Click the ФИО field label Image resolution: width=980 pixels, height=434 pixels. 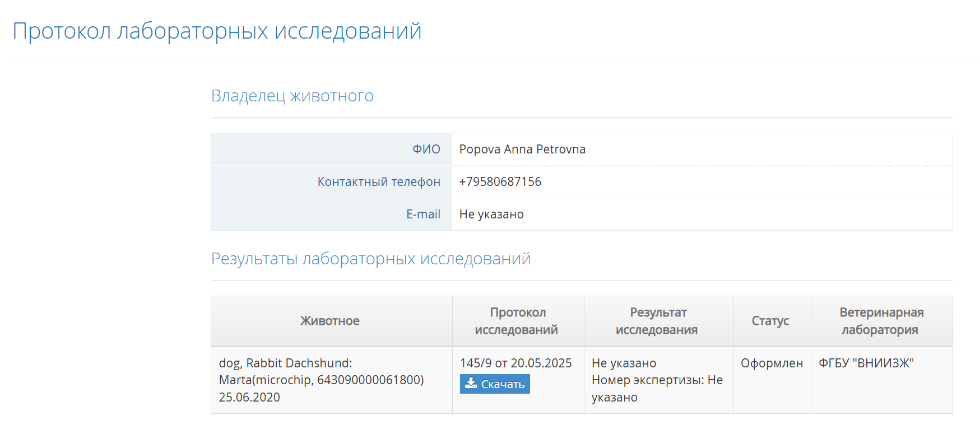coord(426,149)
